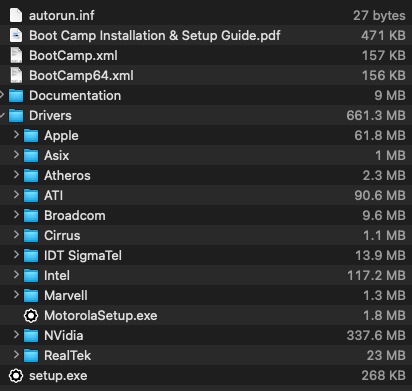The image size is (412, 391).
Task: Click the Apple folder name
Action: (x=61, y=136)
